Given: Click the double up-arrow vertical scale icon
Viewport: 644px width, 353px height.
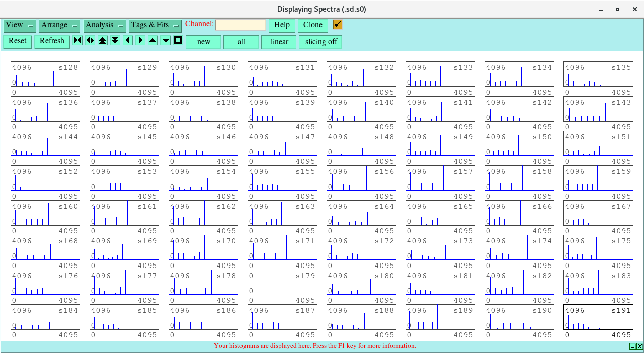Looking at the screenshot, I should 103,41.
